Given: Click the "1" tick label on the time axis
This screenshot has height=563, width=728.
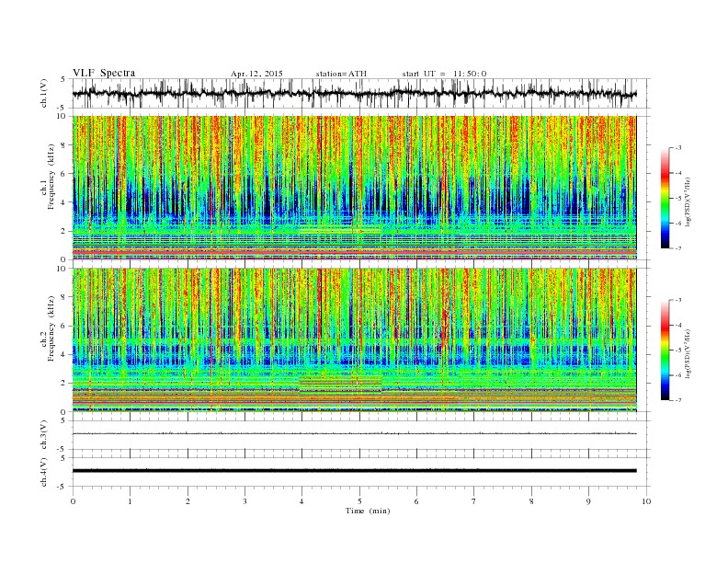Looking at the screenshot, I should coord(130,501).
